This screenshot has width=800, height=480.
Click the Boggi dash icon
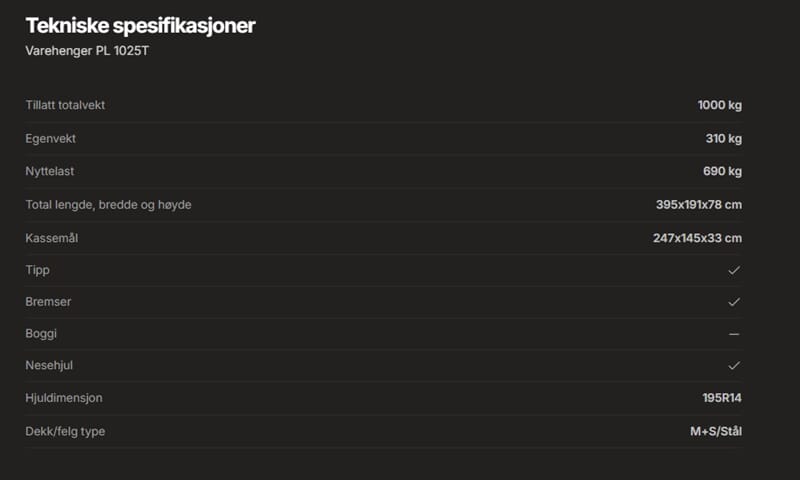click(734, 333)
